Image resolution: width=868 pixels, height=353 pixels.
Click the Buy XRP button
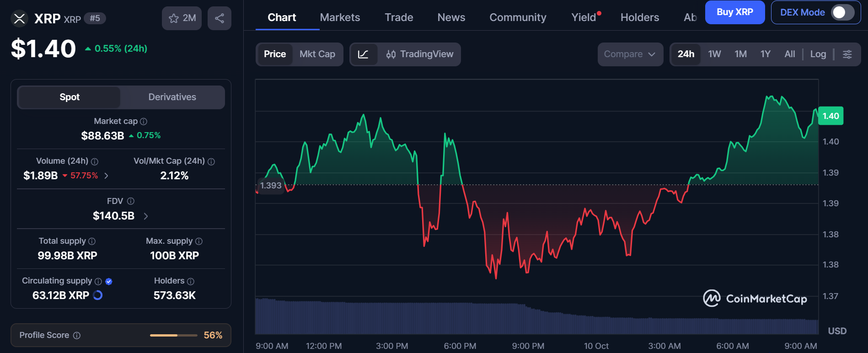click(735, 12)
